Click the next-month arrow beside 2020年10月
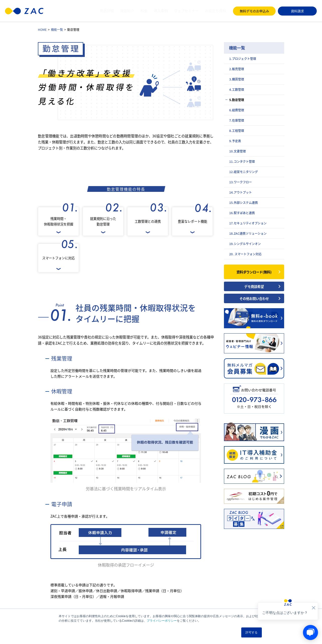Viewport: 322px width, 644px height. point(82,429)
